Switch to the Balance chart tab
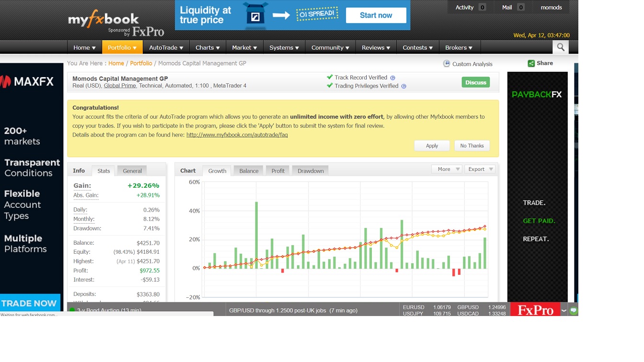This screenshot has height=362, width=644. [x=249, y=171]
